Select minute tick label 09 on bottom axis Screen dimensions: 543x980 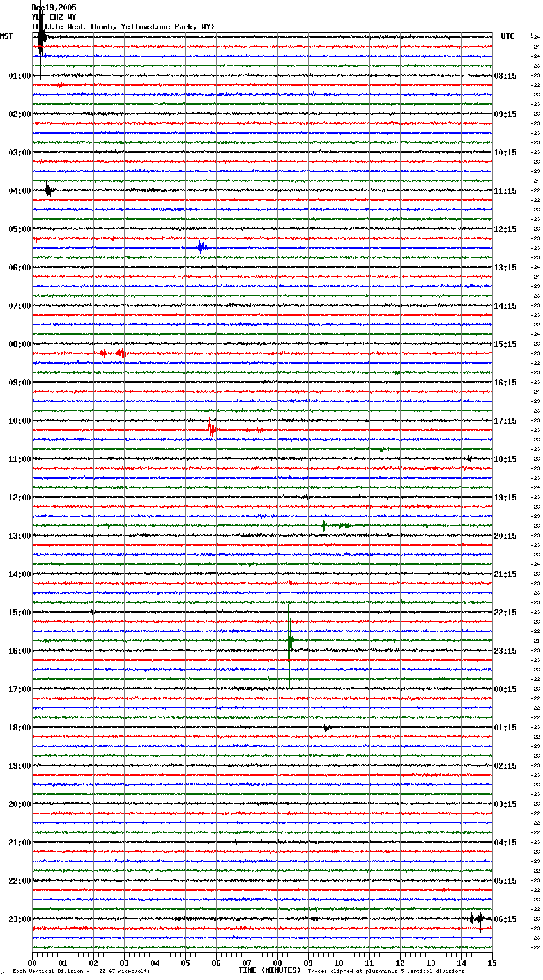coord(308,963)
